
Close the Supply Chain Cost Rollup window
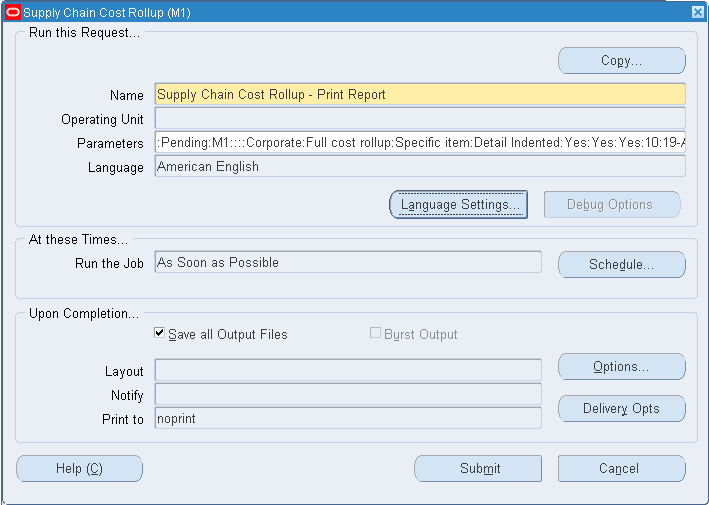tap(698, 12)
